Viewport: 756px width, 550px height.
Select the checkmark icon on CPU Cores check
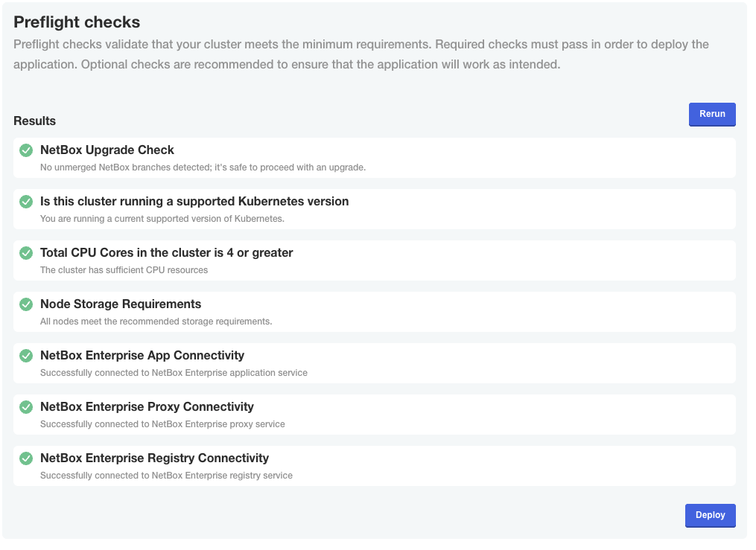point(27,253)
